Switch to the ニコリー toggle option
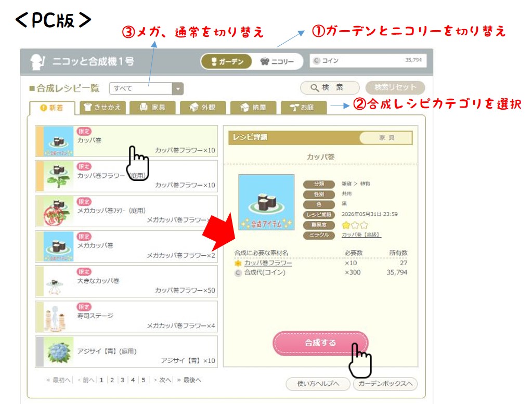This screenshot has width=532, height=404. [x=277, y=61]
